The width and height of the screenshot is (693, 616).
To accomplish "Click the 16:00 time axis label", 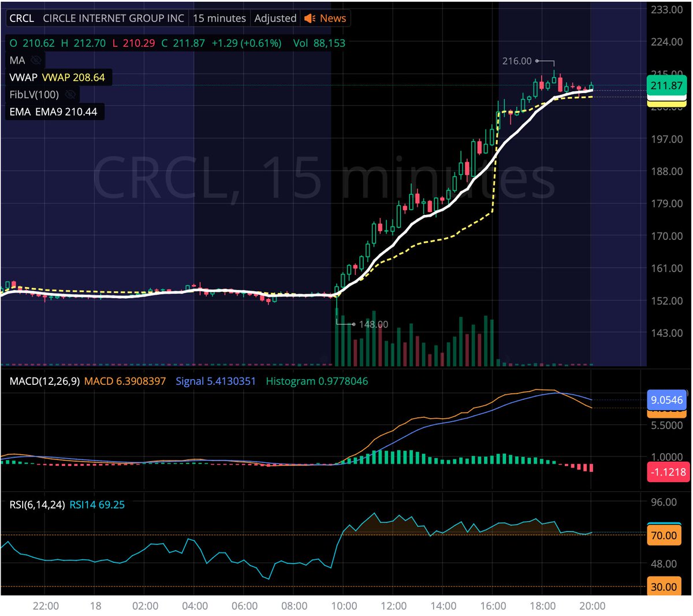I will pos(493,606).
